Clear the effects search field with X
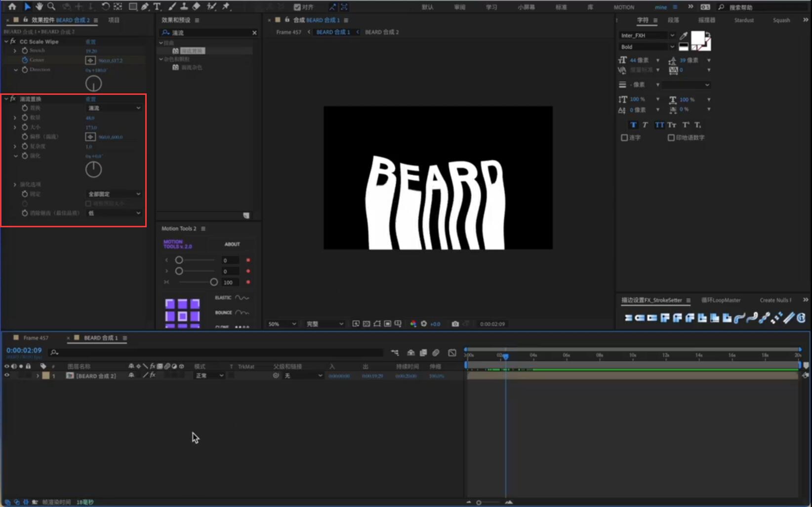 coord(254,33)
